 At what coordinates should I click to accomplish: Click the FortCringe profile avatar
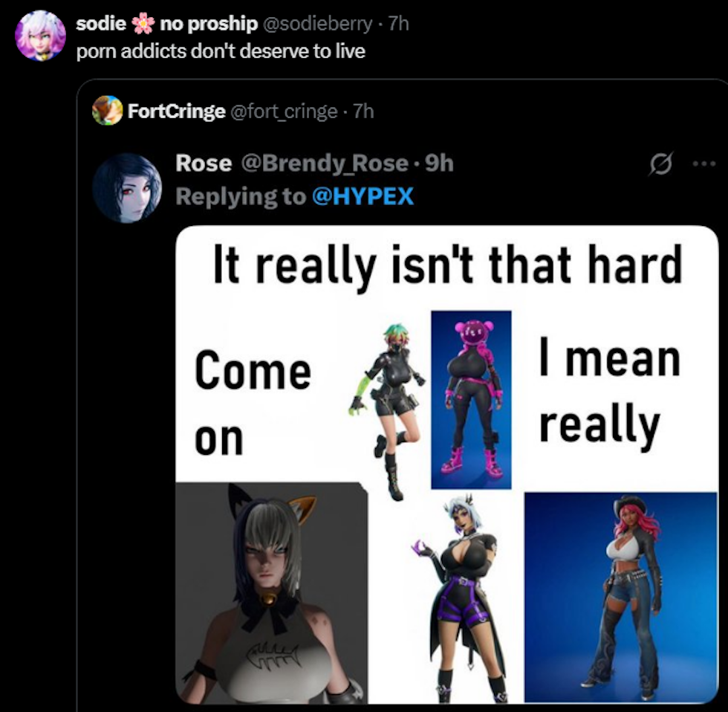(107, 111)
